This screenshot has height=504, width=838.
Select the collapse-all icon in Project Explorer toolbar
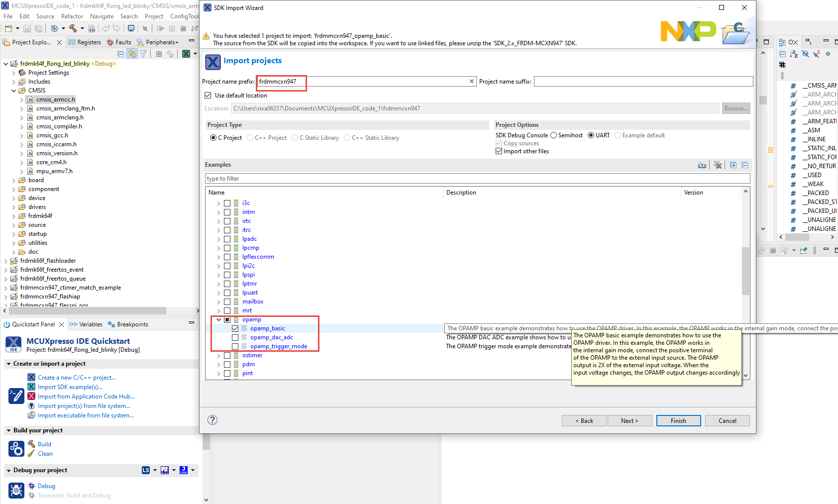pos(120,54)
